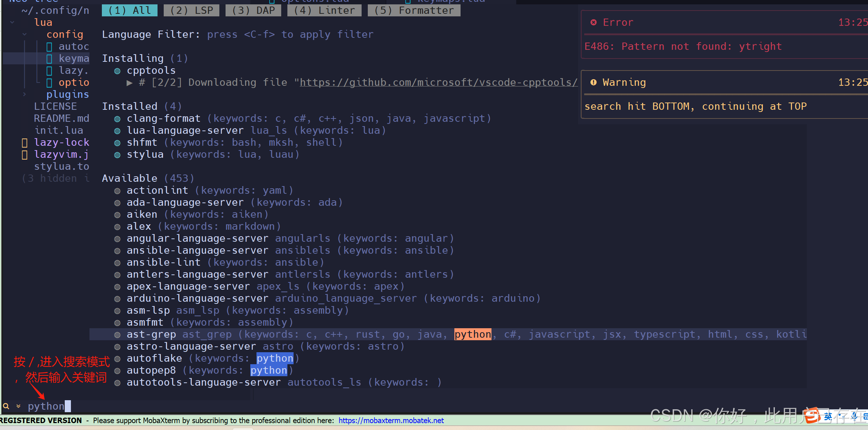Click the highlighted python match in ast-grep
The width and height of the screenshot is (868, 430).
click(473, 334)
